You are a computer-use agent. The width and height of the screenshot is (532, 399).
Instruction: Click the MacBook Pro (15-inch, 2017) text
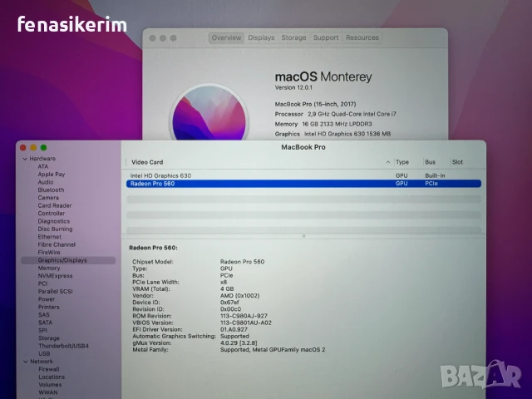[315, 104]
